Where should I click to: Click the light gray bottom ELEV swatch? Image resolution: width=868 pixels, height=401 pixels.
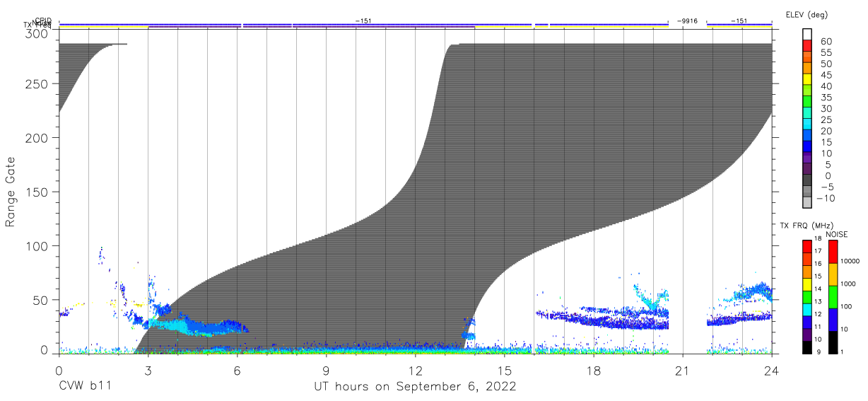pos(808,202)
